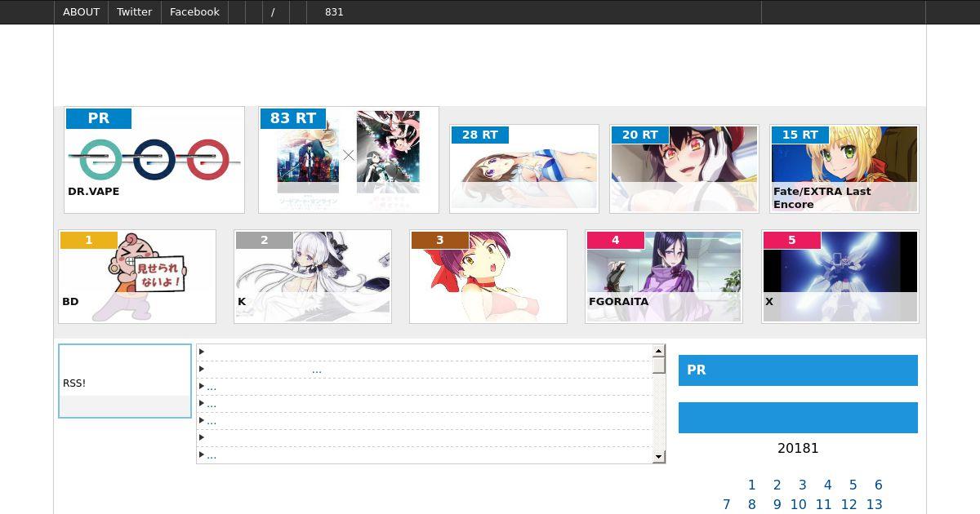The width and height of the screenshot is (980, 514).
Task: Click the news list scroll up arrow
Action: pos(659,352)
